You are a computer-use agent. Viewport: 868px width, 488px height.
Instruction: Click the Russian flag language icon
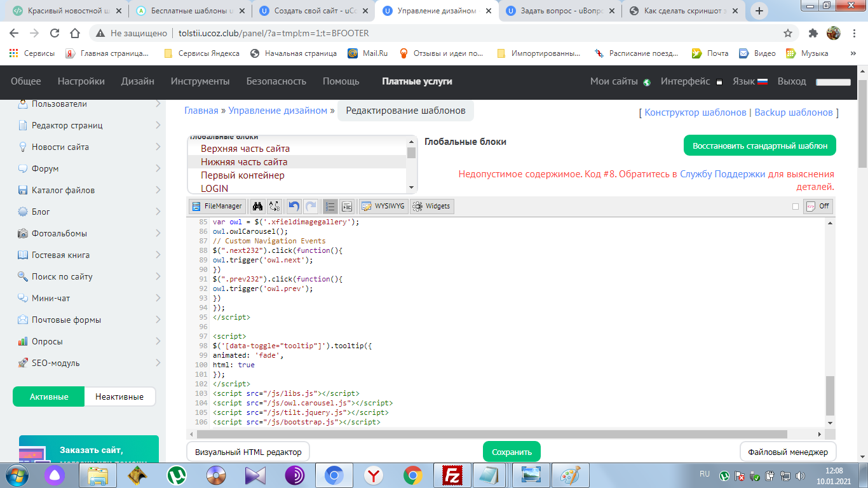[x=763, y=81]
